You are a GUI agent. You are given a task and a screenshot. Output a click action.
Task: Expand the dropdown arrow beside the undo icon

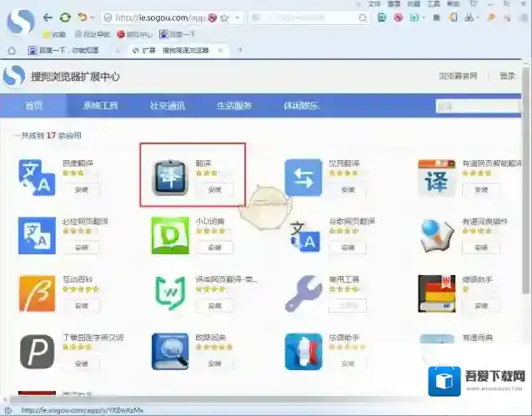point(92,18)
